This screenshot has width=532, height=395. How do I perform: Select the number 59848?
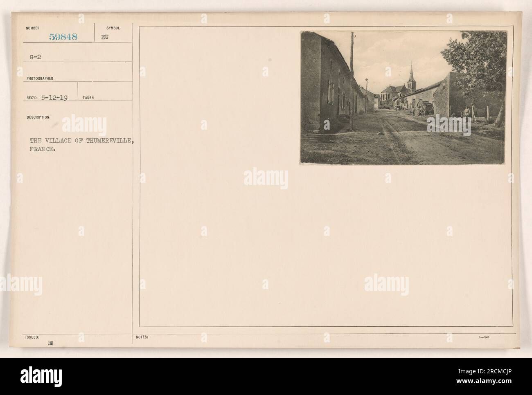[x=63, y=36]
